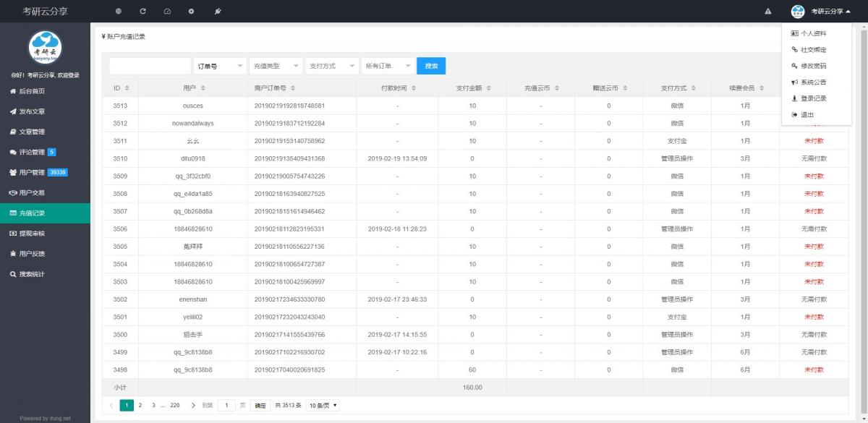Open the 充值类型 dropdown
This screenshot has height=423, width=868.
tap(276, 66)
